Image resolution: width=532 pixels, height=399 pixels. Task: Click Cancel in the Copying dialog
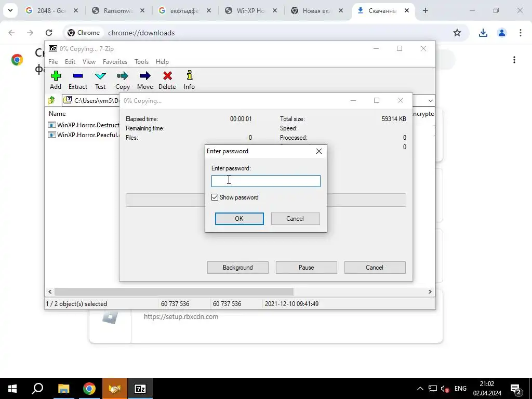tap(375, 268)
